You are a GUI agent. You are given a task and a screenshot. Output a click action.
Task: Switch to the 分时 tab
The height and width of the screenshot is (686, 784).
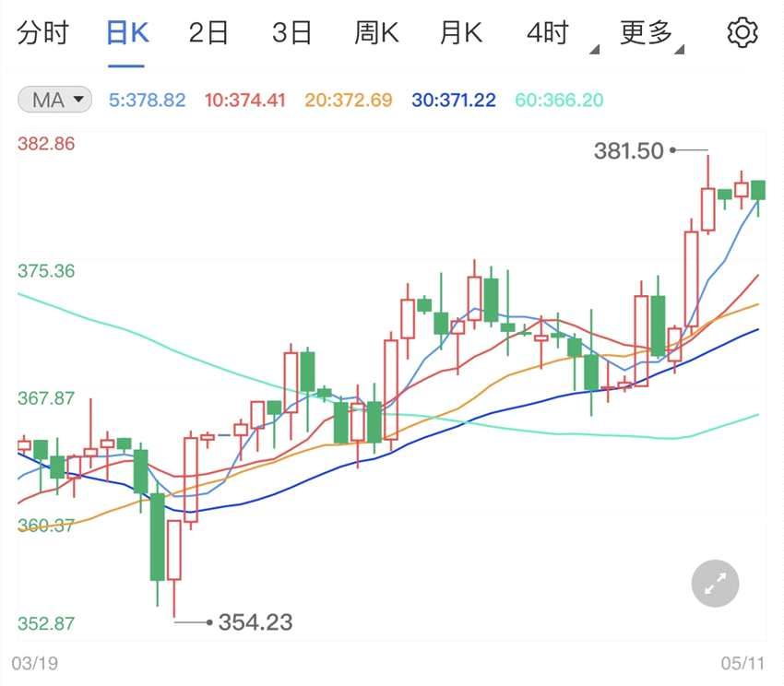point(42,31)
